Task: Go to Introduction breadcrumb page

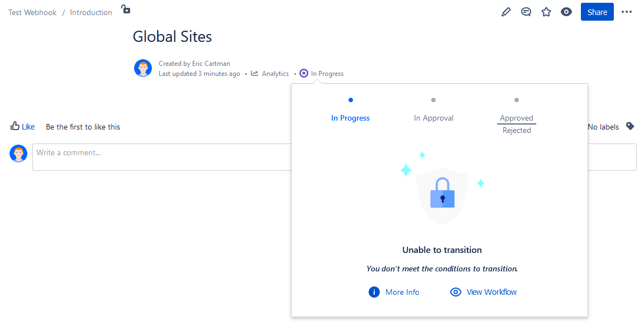Action: [x=91, y=12]
